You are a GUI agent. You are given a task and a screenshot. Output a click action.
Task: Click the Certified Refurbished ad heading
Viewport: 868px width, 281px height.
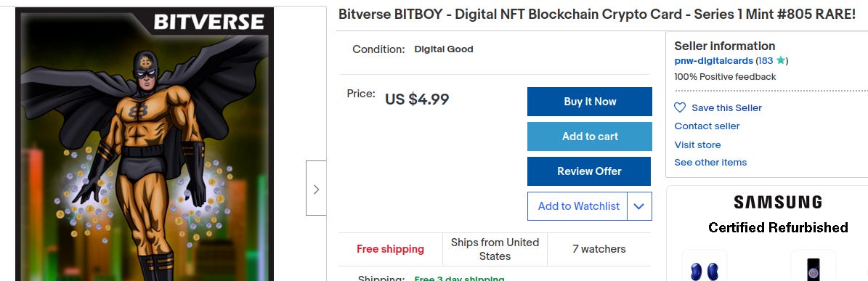tap(778, 227)
